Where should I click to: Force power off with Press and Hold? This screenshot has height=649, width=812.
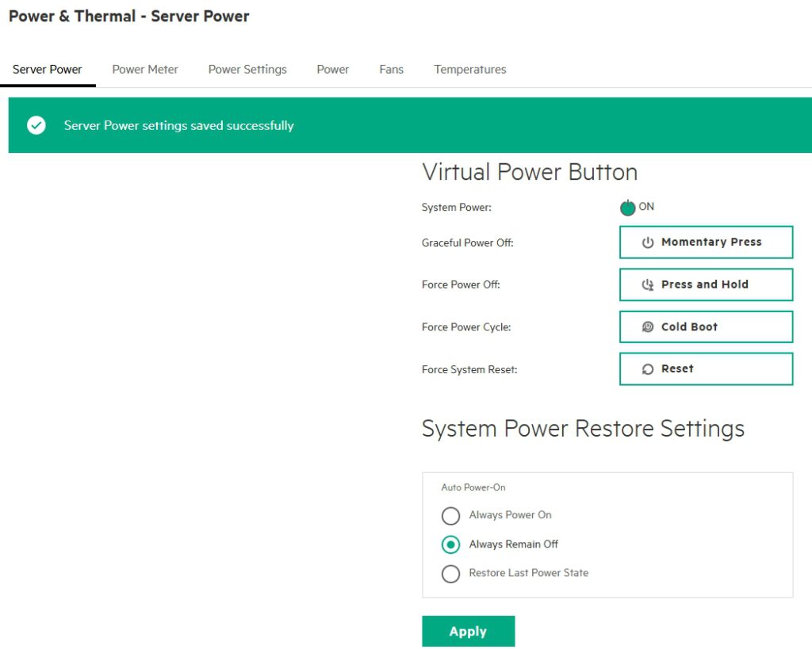pyautogui.click(x=705, y=284)
